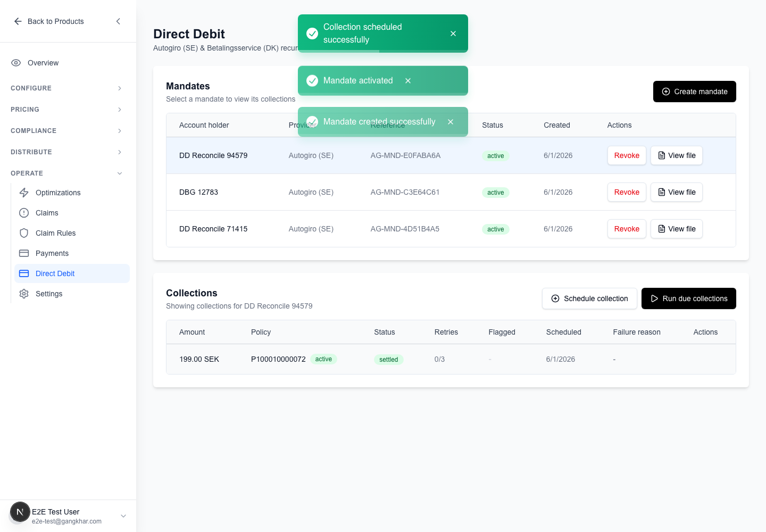
Task: Click the Scheduled column header
Action: coord(563,332)
